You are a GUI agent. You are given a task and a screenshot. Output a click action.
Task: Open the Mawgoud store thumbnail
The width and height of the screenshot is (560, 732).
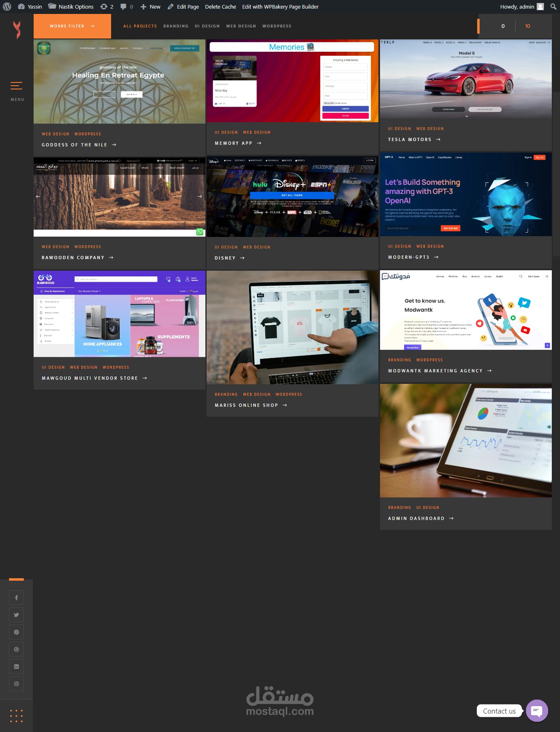pos(119,314)
